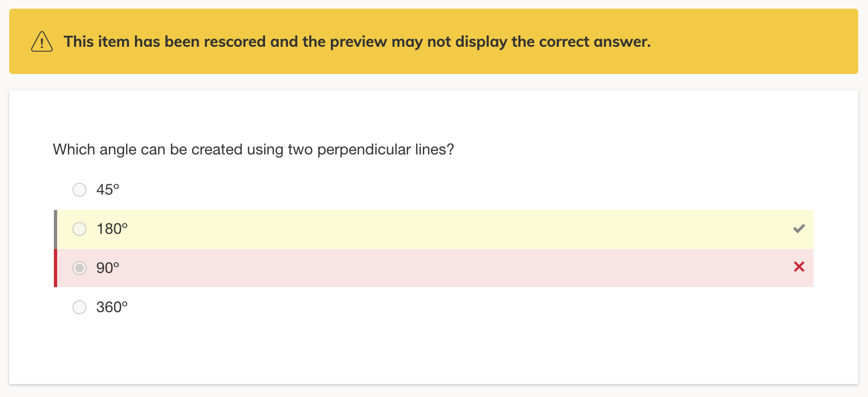Select the 180° radio button

[x=79, y=229]
